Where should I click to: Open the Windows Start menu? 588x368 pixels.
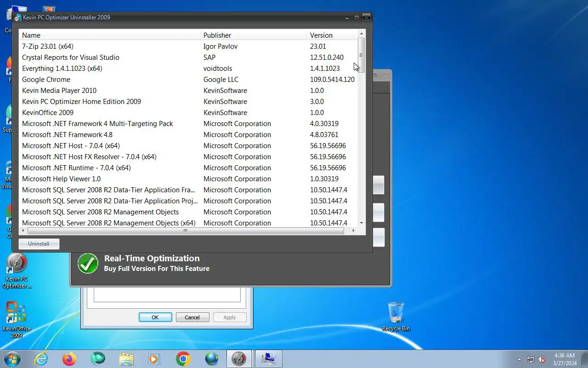(x=12, y=359)
